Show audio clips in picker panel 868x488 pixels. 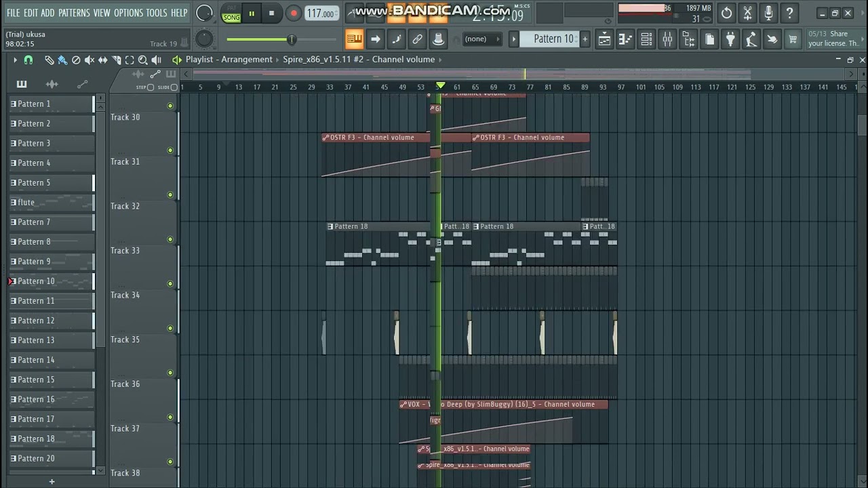[52, 84]
